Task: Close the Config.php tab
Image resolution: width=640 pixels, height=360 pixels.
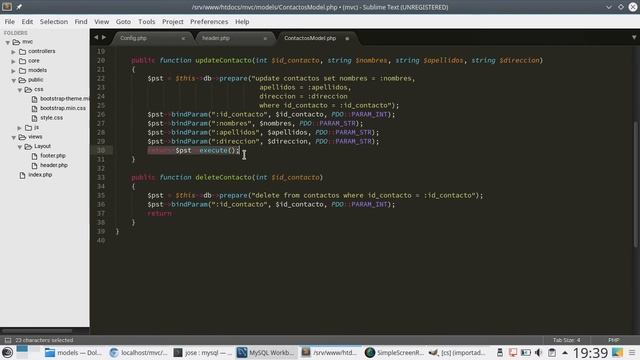Action: click(183, 38)
